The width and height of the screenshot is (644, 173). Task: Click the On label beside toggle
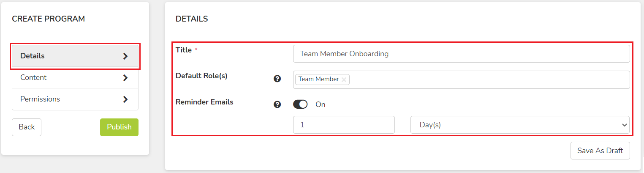tap(321, 104)
